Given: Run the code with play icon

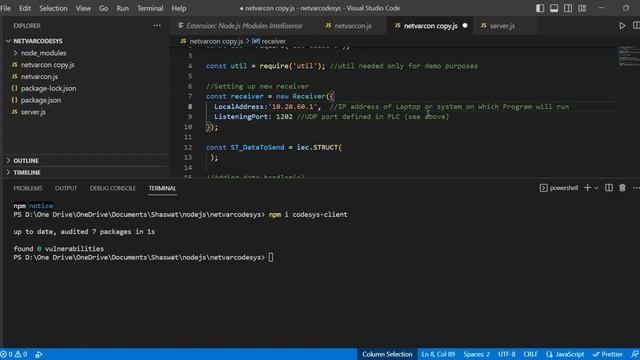Looking at the screenshot, I should click(x=622, y=26).
